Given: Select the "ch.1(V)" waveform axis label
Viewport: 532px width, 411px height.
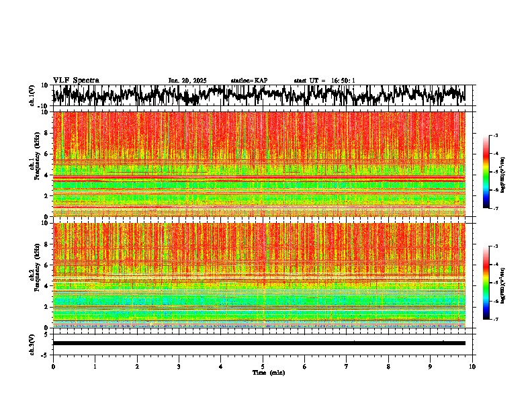Looking at the screenshot, I should tap(32, 95).
